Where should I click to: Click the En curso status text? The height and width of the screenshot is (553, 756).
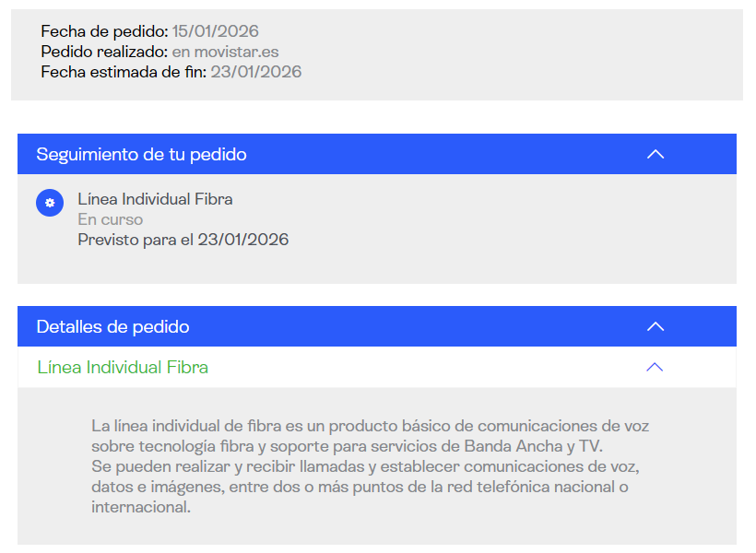pos(110,219)
